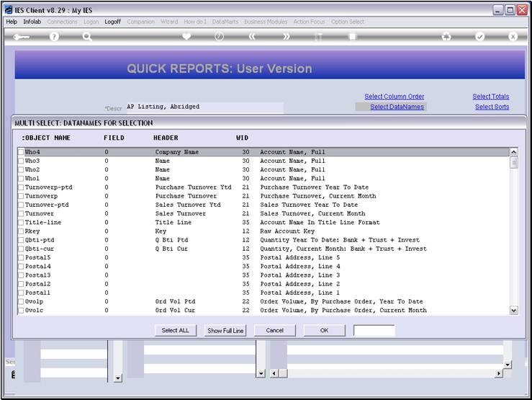Image resolution: width=532 pixels, height=400 pixels.
Task: Select the Turnoverp row
Action: pos(263,196)
